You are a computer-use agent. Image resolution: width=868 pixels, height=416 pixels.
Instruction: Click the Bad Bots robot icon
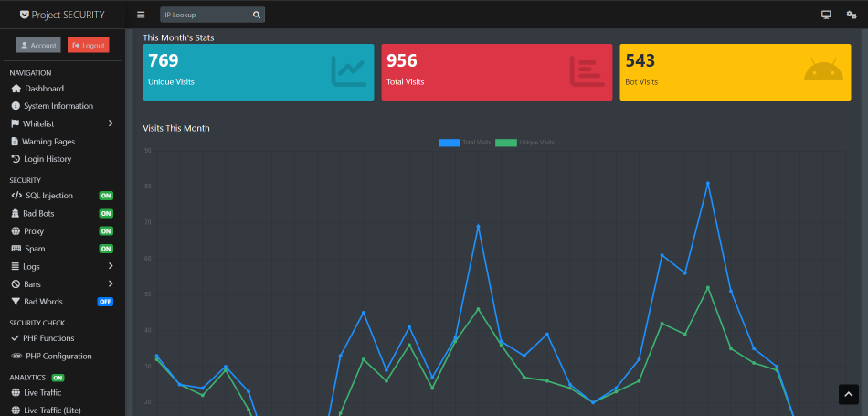(15, 213)
